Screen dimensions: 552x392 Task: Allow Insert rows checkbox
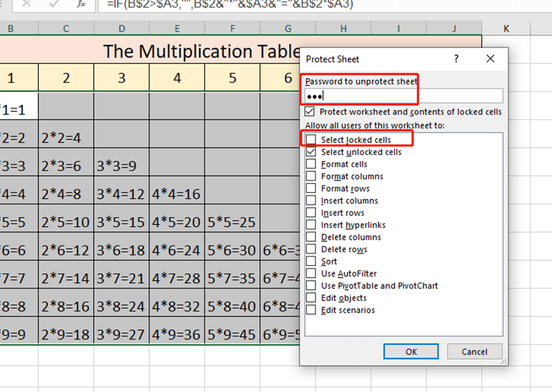coord(311,213)
